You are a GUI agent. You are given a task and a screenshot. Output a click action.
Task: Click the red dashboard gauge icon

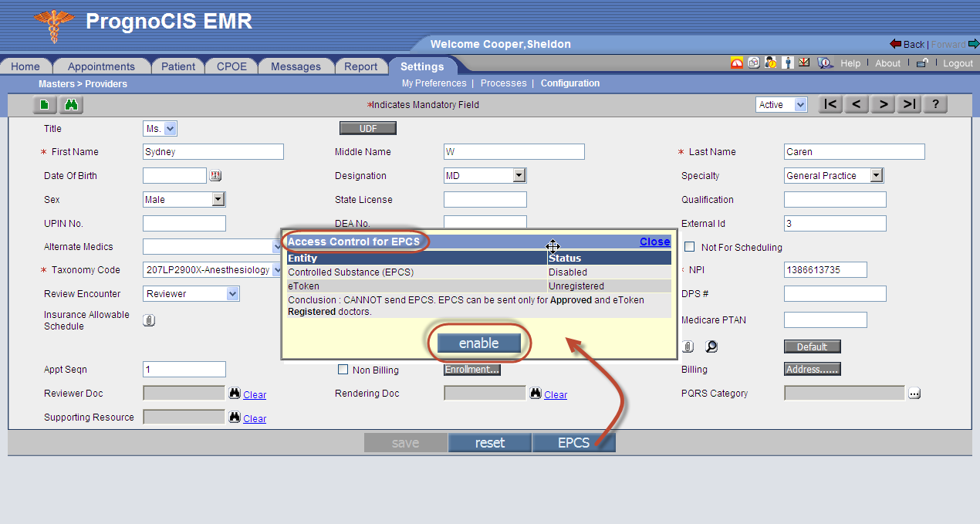point(737,63)
